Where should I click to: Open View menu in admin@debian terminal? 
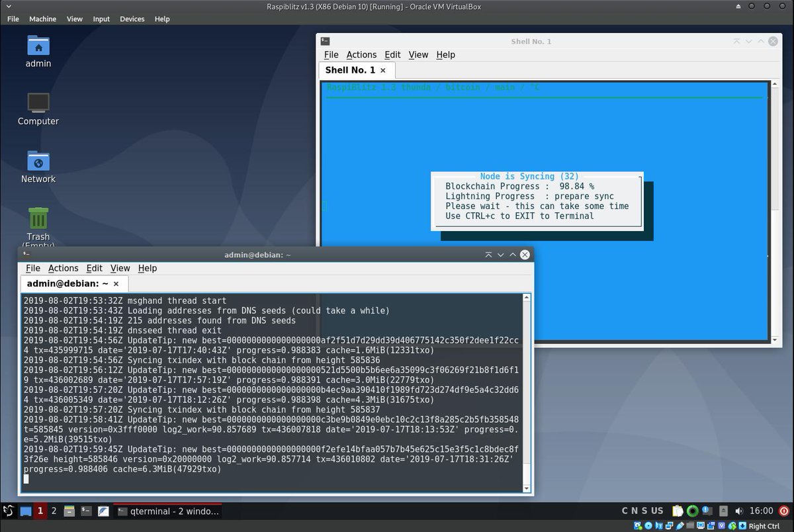click(x=120, y=268)
